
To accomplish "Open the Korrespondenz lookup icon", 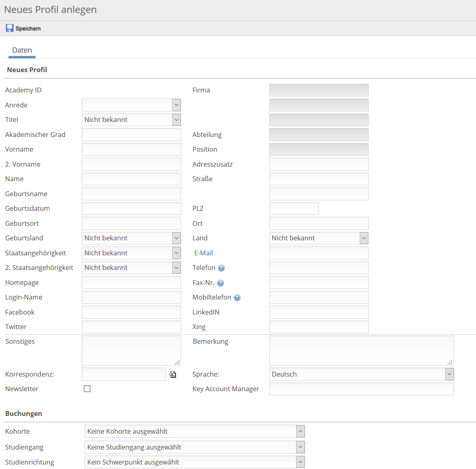I will click(x=173, y=375).
